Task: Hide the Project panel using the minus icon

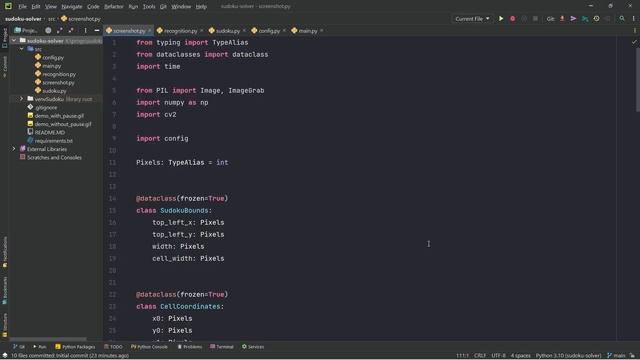Action: pyautogui.click(x=97, y=31)
